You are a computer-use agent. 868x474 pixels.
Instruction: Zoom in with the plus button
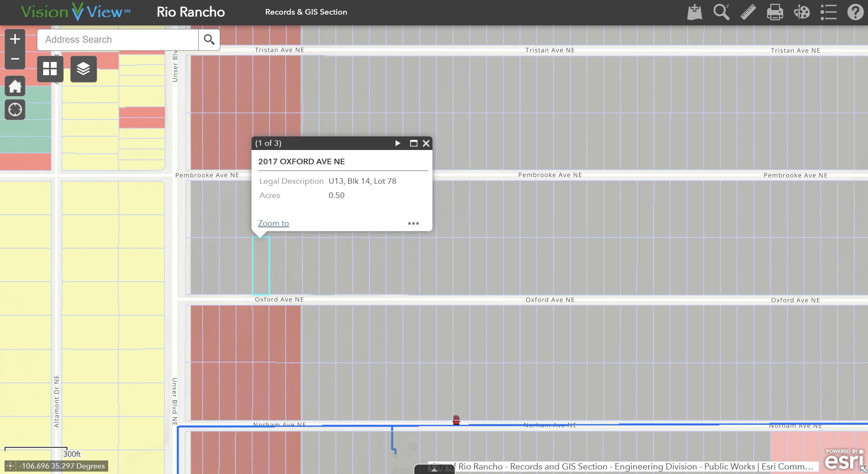[15, 39]
